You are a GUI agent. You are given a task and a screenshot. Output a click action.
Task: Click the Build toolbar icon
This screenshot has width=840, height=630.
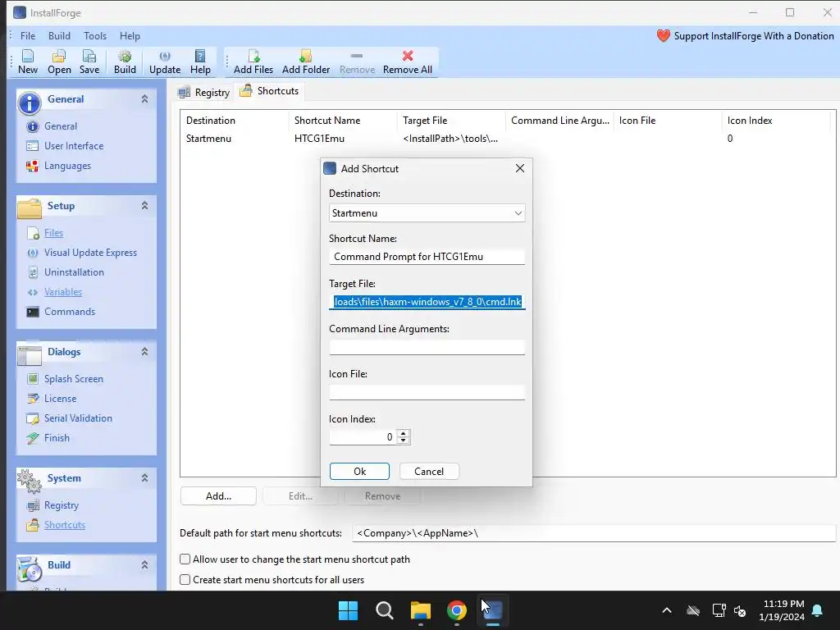tap(125, 62)
